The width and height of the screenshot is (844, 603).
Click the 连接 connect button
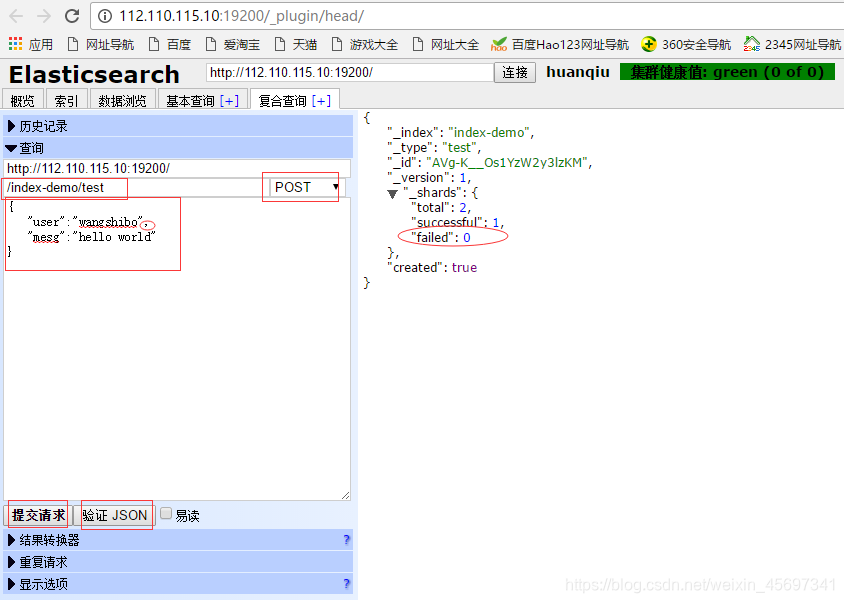(515, 72)
